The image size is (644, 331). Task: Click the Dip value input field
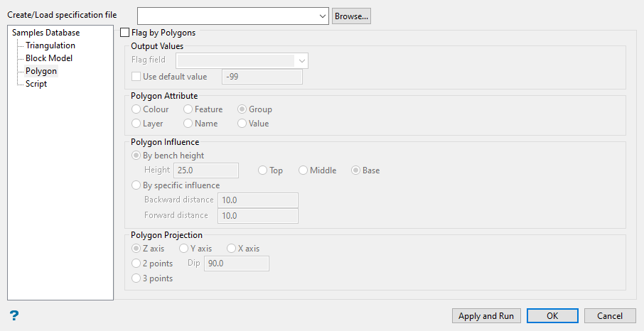point(236,264)
